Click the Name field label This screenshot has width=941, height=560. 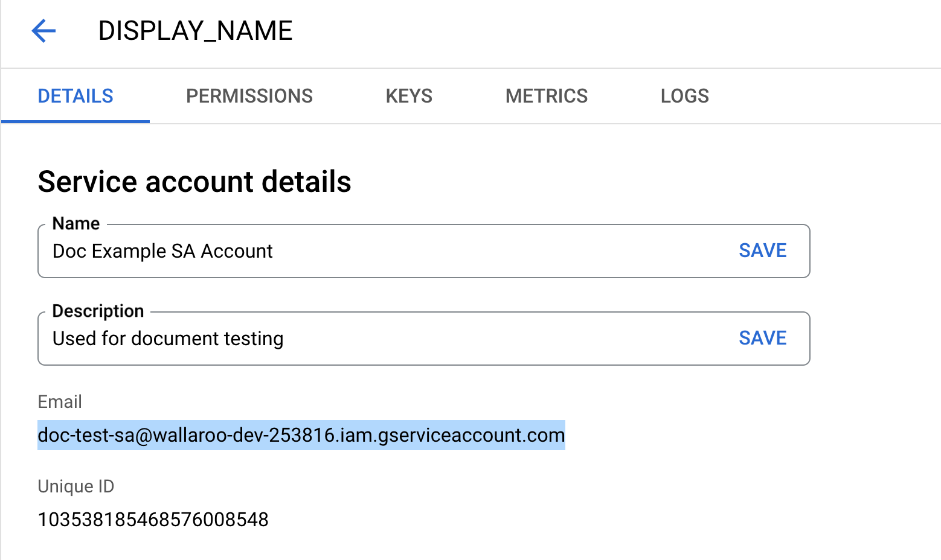[x=75, y=223]
